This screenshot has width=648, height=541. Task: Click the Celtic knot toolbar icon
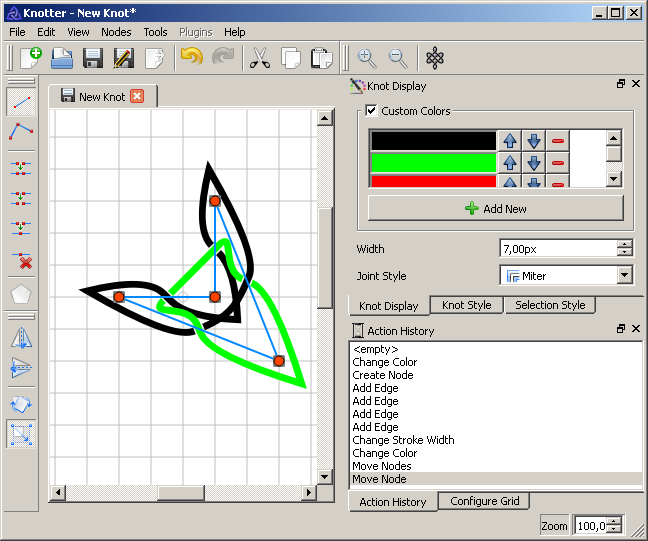click(435, 58)
